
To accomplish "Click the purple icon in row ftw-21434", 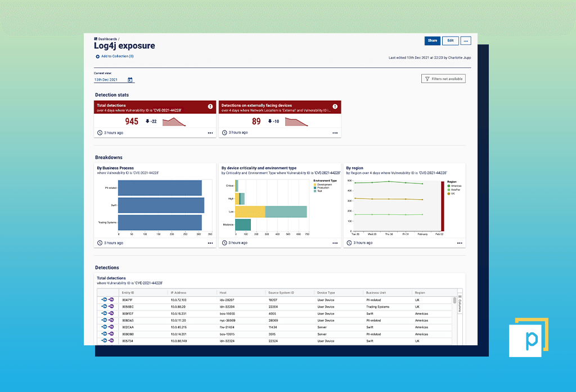I will coord(111,327).
